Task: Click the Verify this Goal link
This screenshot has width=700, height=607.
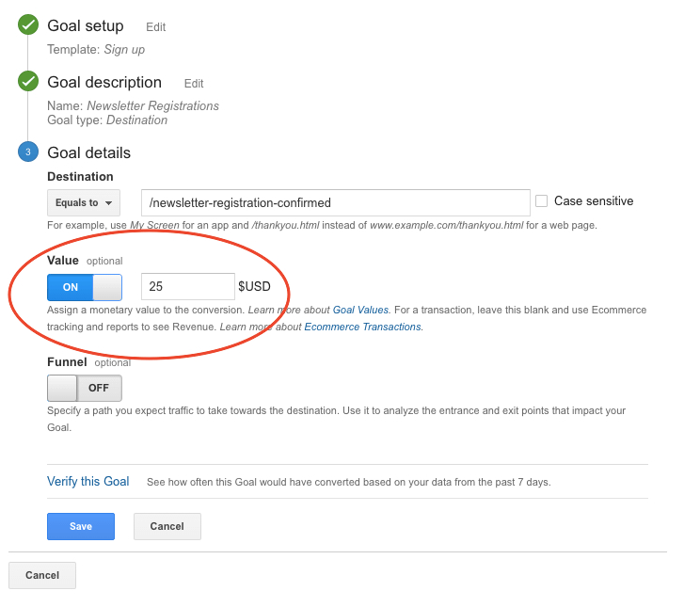Action: 87,482
